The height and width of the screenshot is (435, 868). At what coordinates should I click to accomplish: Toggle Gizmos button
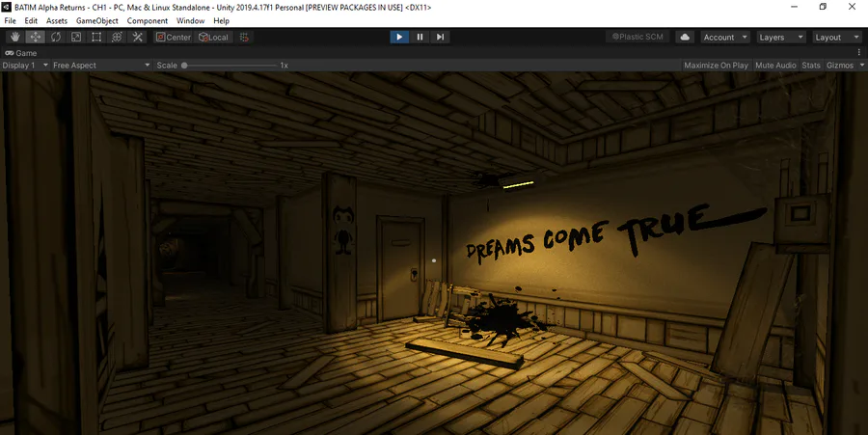[840, 66]
